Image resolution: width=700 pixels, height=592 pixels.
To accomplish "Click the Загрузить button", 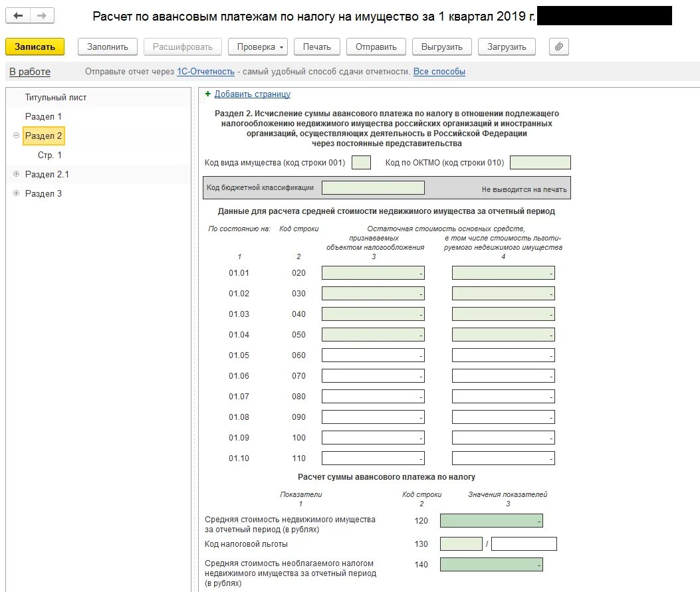I will pyautogui.click(x=507, y=47).
